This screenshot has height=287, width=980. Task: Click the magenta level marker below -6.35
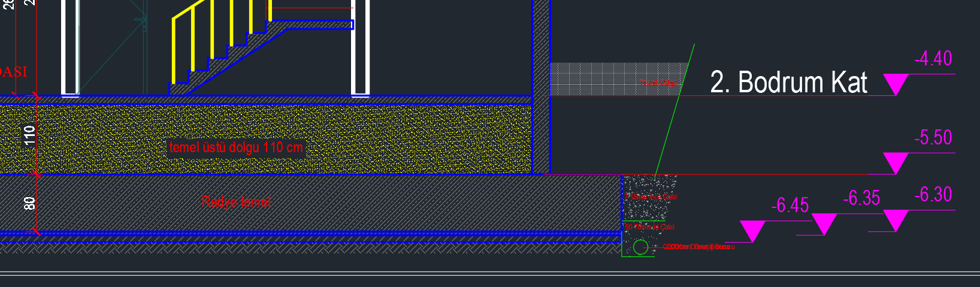pyautogui.click(x=824, y=225)
